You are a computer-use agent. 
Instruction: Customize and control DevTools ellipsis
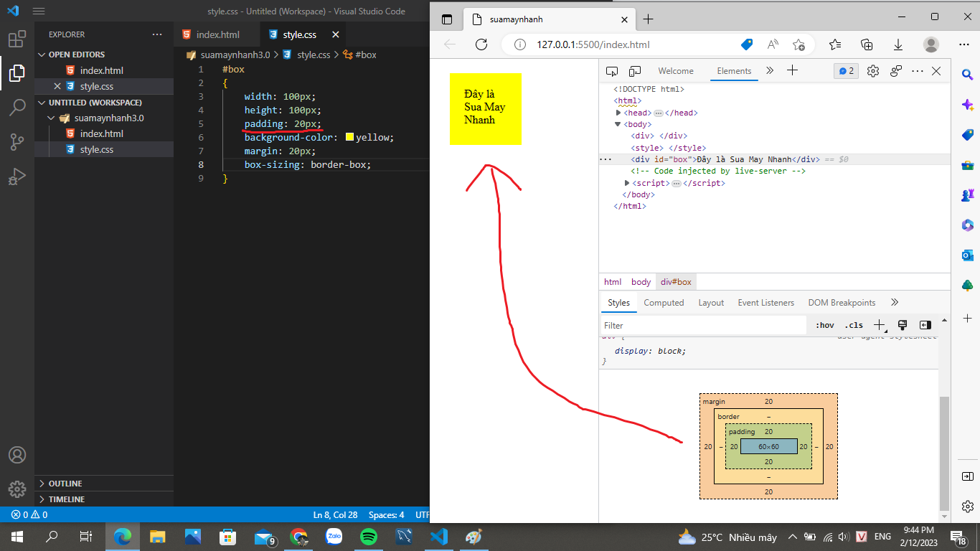(x=918, y=71)
